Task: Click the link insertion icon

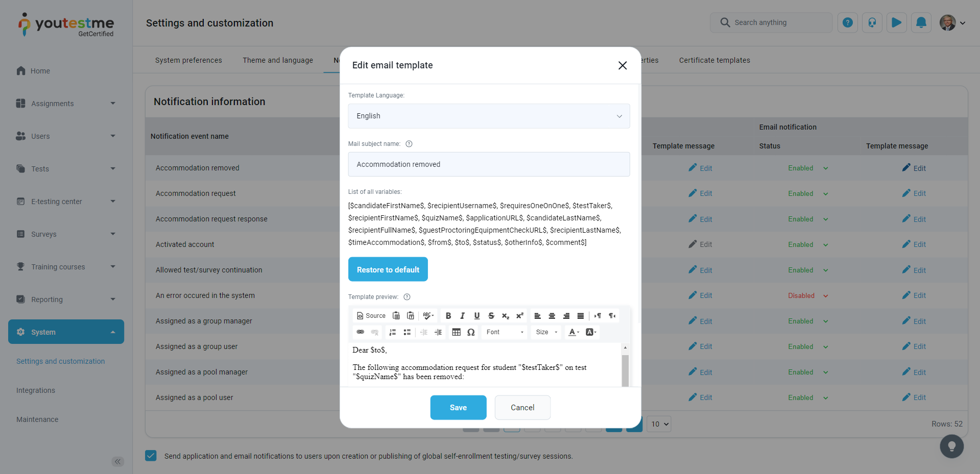Action: click(x=361, y=332)
